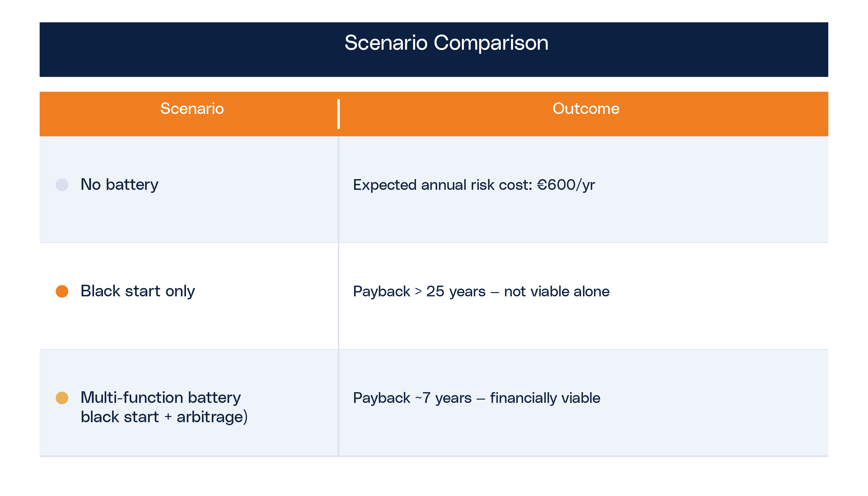Click the Multi-function battery label text
The image size is (868, 496).
(160, 398)
